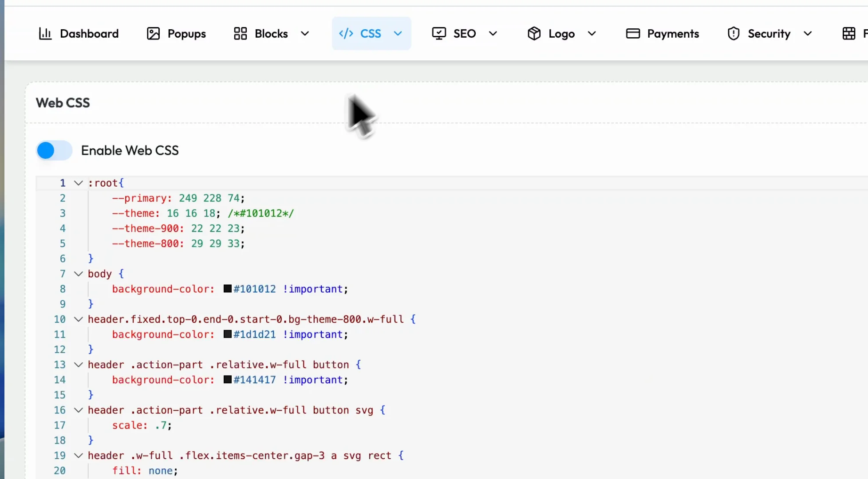This screenshot has width=868, height=479.
Task: Click the CSS code brackets icon
Action: (346, 34)
